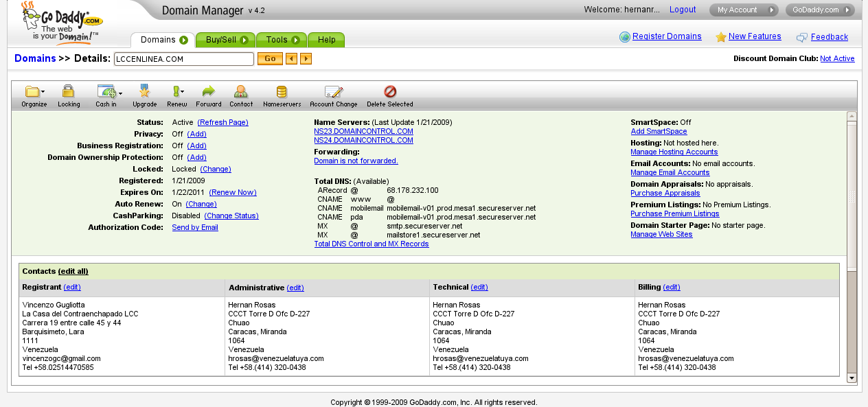
Task: Add Privacy to the domain
Action: tap(196, 134)
